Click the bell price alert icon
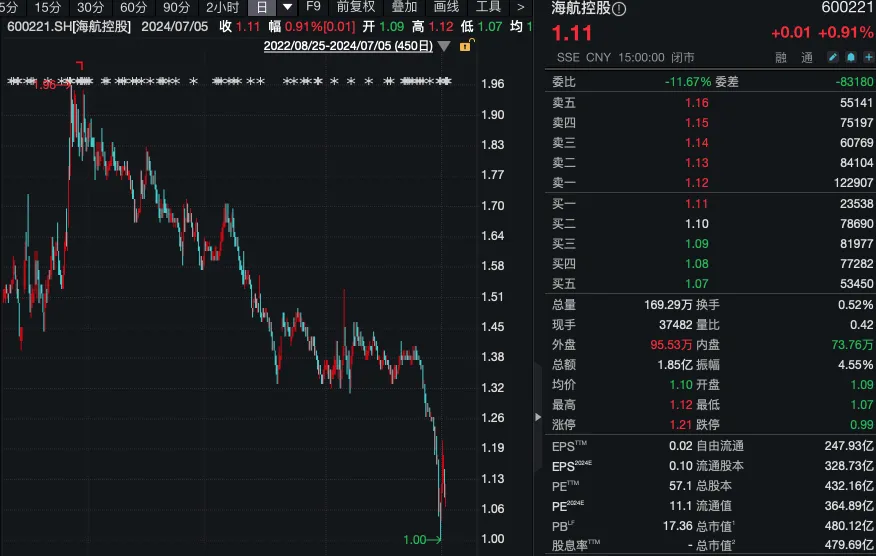The image size is (876, 556). coord(851,58)
